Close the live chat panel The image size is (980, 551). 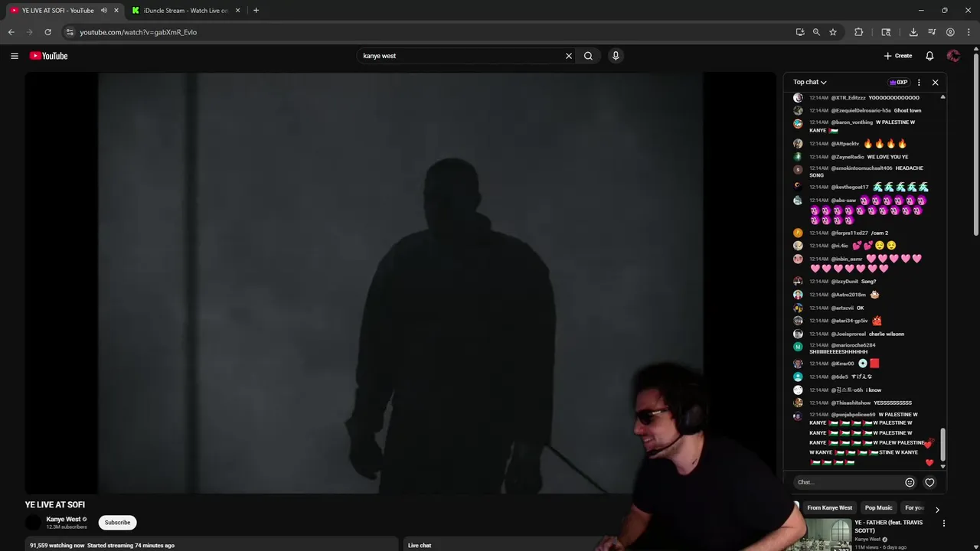pos(935,83)
